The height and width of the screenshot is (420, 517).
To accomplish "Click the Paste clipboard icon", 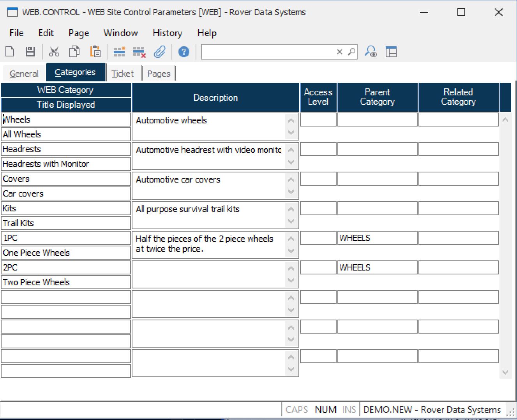I will (x=95, y=52).
